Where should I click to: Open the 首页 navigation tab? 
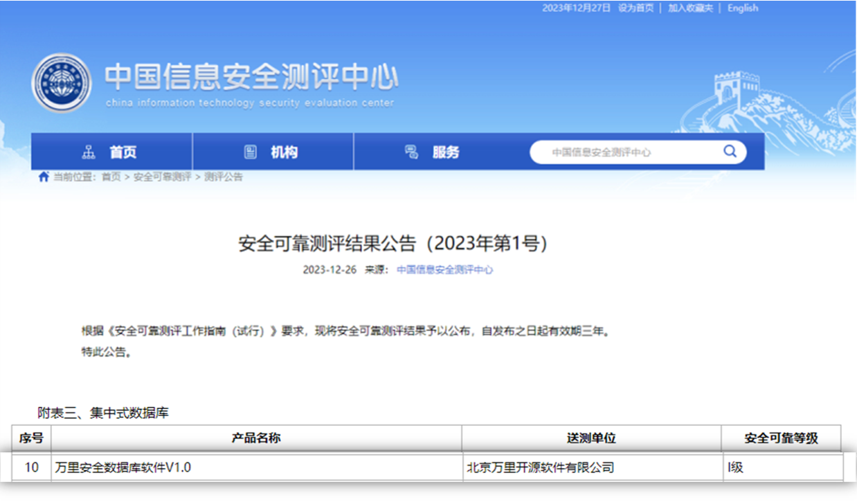click(x=111, y=152)
